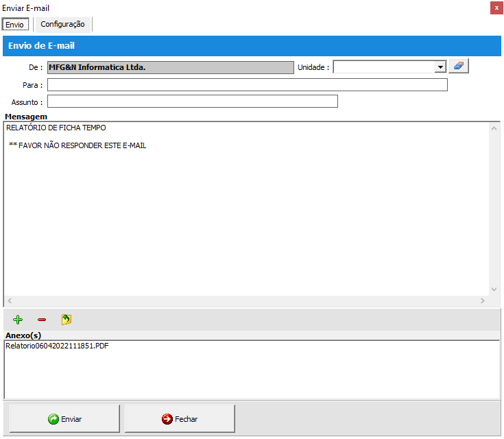Close the Enviar E-mail window
The image size is (504, 439).
click(x=496, y=8)
